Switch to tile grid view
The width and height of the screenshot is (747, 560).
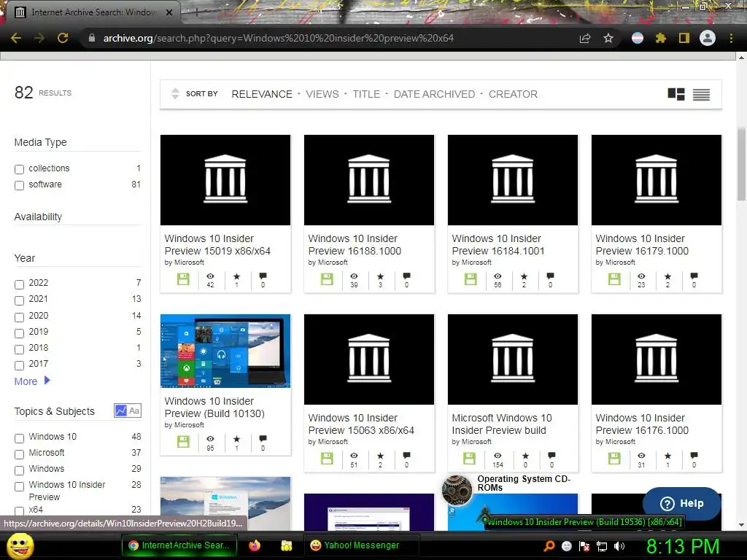point(676,94)
